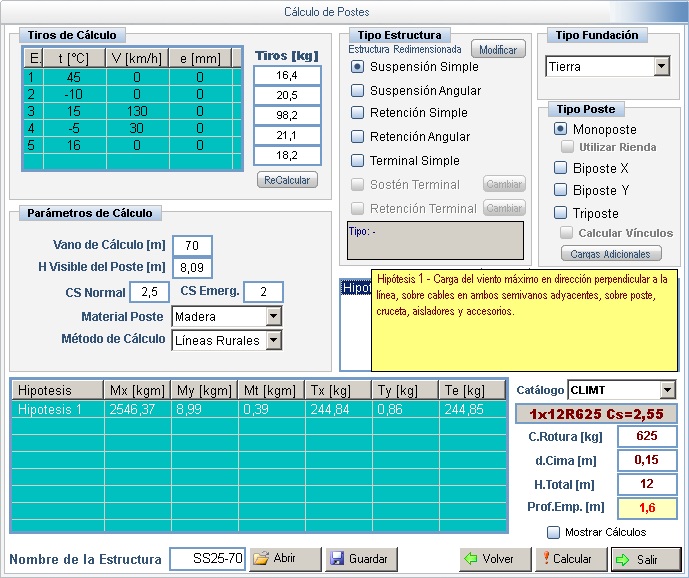689x578 pixels.
Task: Click the Tiros value 98,2
Action: click(287, 115)
